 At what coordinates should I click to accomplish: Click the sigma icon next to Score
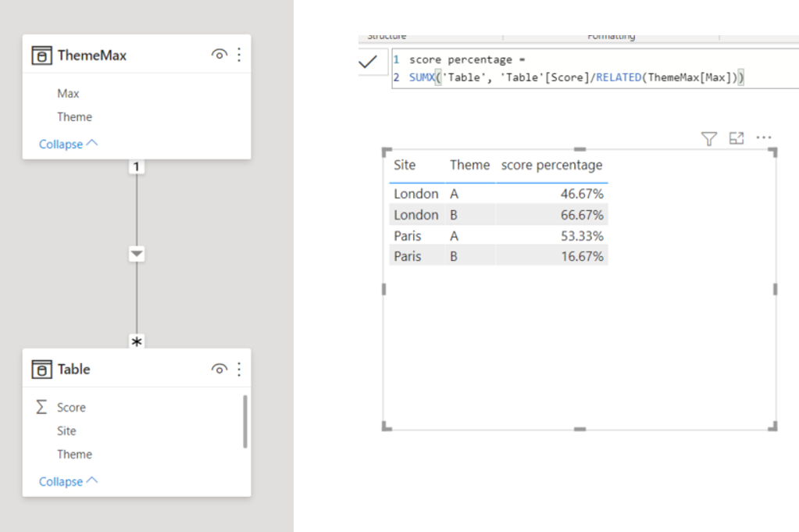[41, 407]
